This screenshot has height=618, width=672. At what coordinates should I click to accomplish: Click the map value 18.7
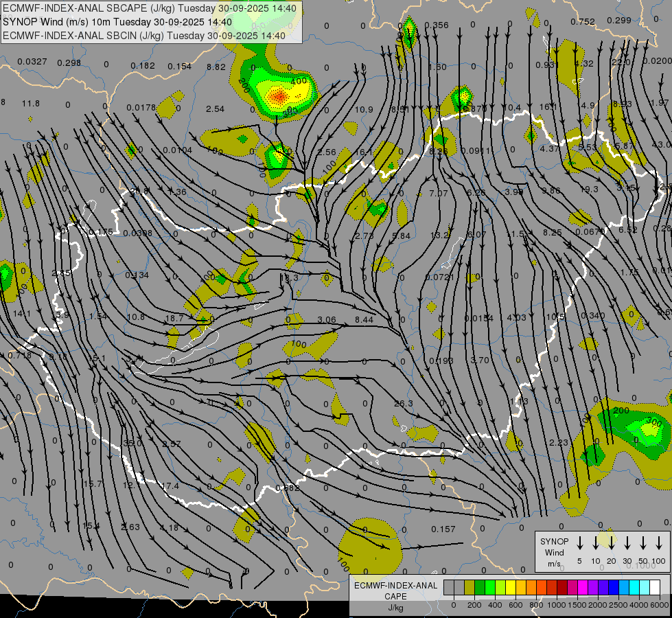[174, 318]
